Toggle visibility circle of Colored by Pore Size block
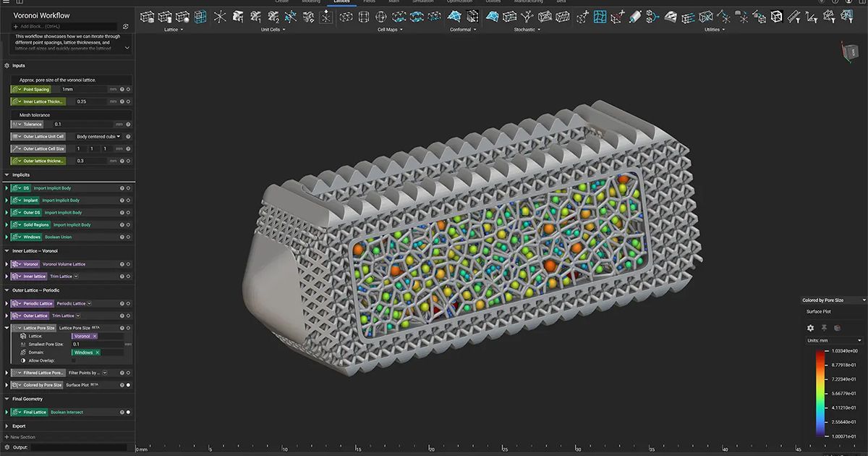The width and height of the screenshot is (868, 456). click(x=128, y=385)
